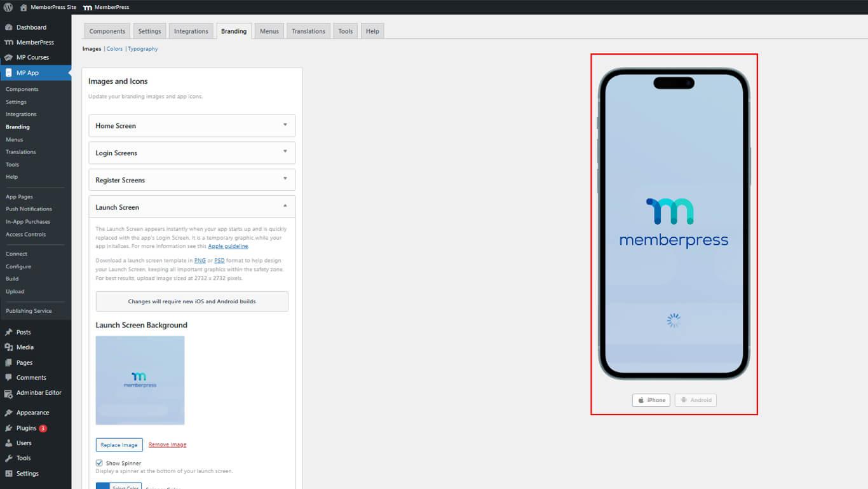The image size is (868, 489).
Task: Click the Appearance brush icon
Action: coord(9,413)
